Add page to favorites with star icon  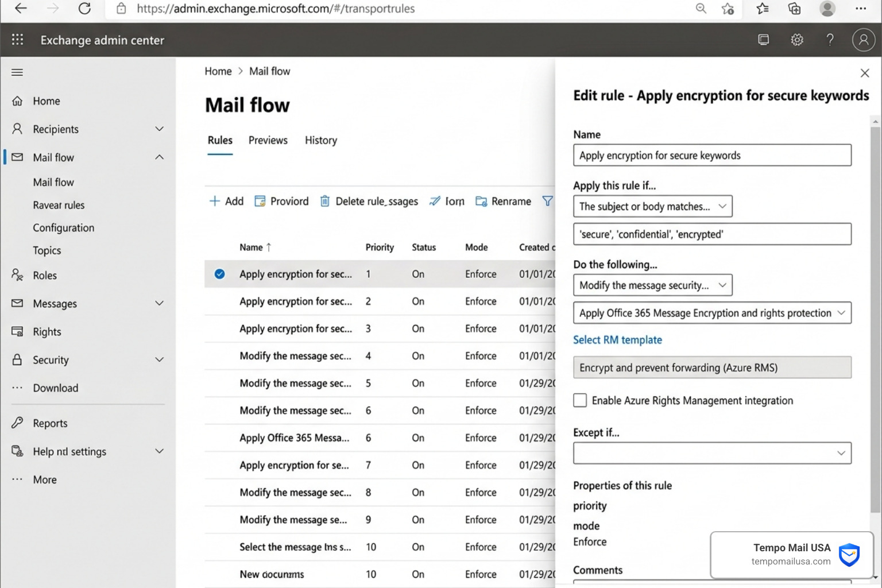click(728, 9)
